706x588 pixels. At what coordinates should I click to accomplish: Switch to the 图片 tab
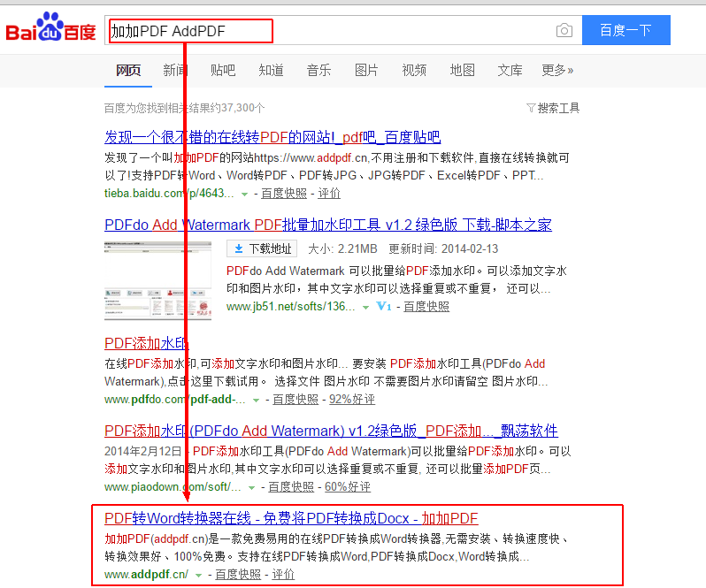click(x=366, y=70)
